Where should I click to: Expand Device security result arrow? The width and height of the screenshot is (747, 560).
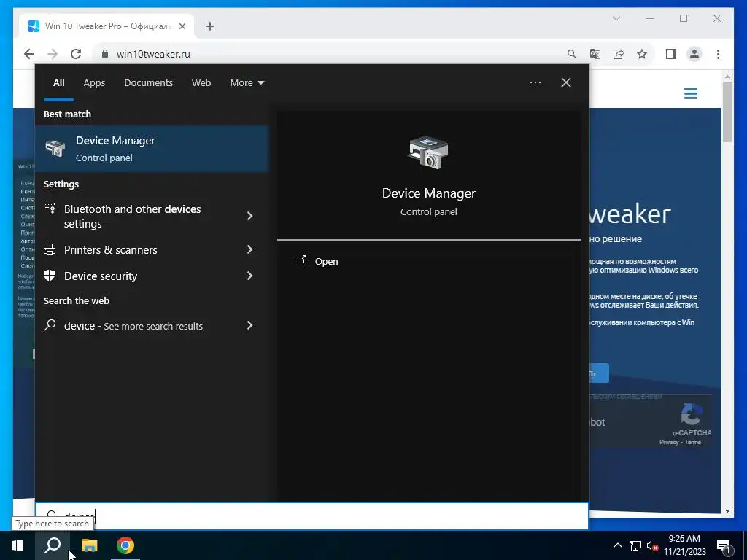pyautogui.click(x=249, y=275)
